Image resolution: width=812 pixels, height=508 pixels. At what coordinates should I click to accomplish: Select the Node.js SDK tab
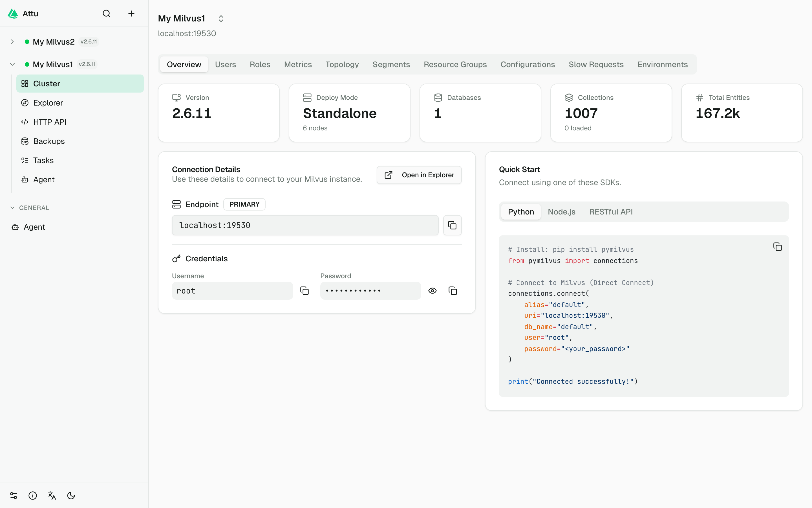point(562,212)
